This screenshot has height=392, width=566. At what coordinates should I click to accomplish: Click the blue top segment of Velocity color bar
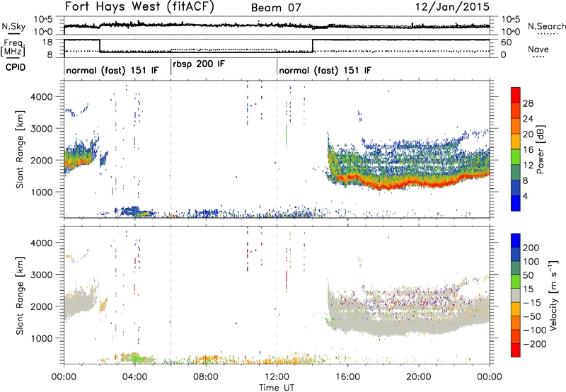516,241
